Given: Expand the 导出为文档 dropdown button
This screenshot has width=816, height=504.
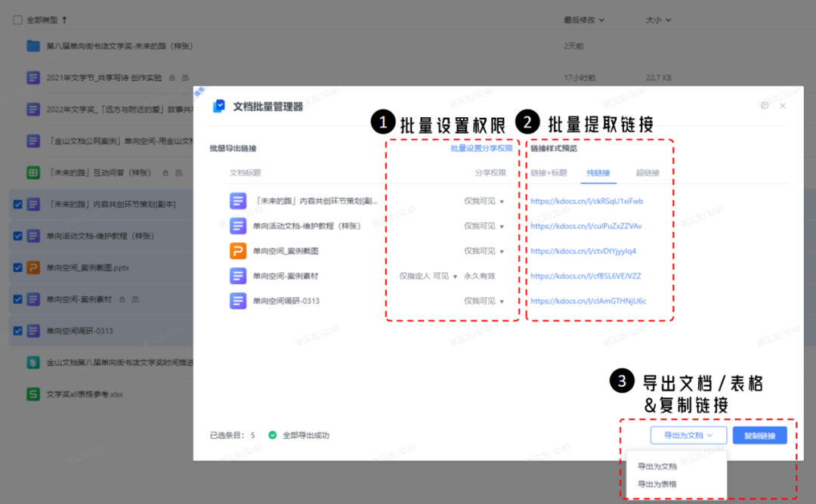Looking at the screenshot, I should pos(688,435).
